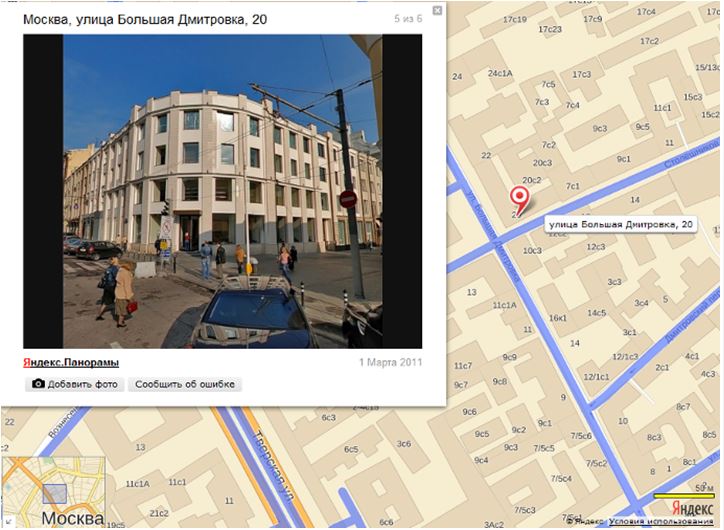Show next photo via right black bar
Screen dimensions: 724x530
tap(402, 191)
